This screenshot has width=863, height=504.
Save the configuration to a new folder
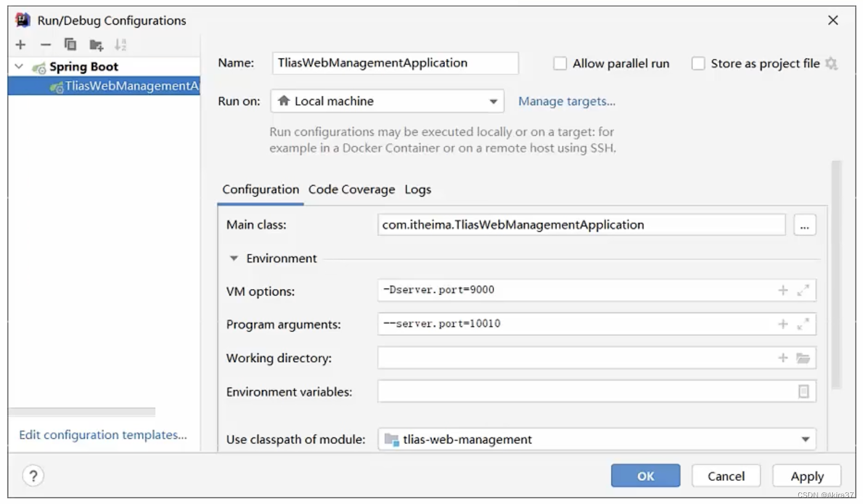coord(96,44)
